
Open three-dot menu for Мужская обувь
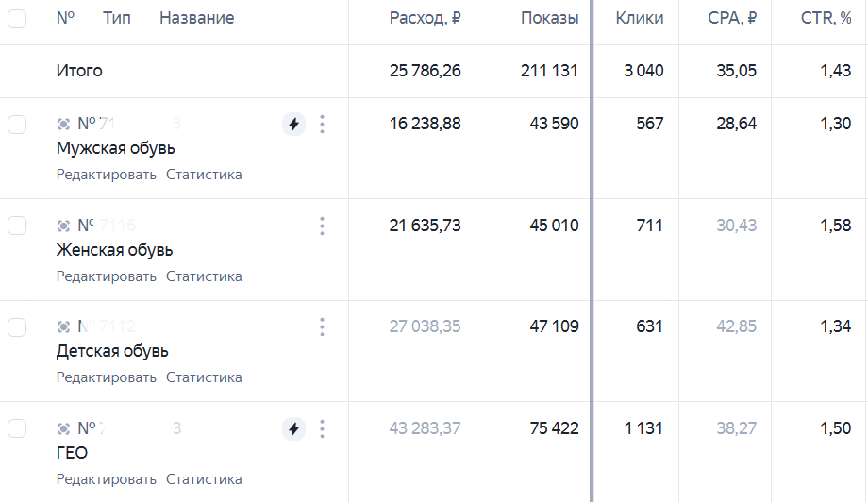(322, 124)
